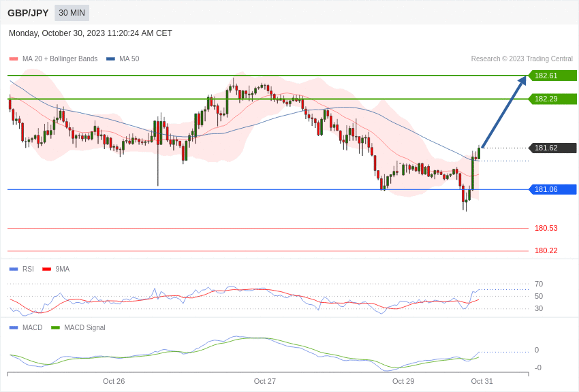This screenshot has height=392, width=579.
Task: Click the Oct 29 date axis label
Action: (403, 381)
